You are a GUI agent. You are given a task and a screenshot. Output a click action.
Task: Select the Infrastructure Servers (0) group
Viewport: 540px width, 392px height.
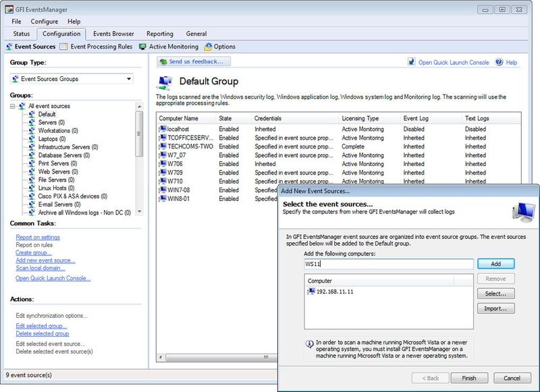point(68,147)
